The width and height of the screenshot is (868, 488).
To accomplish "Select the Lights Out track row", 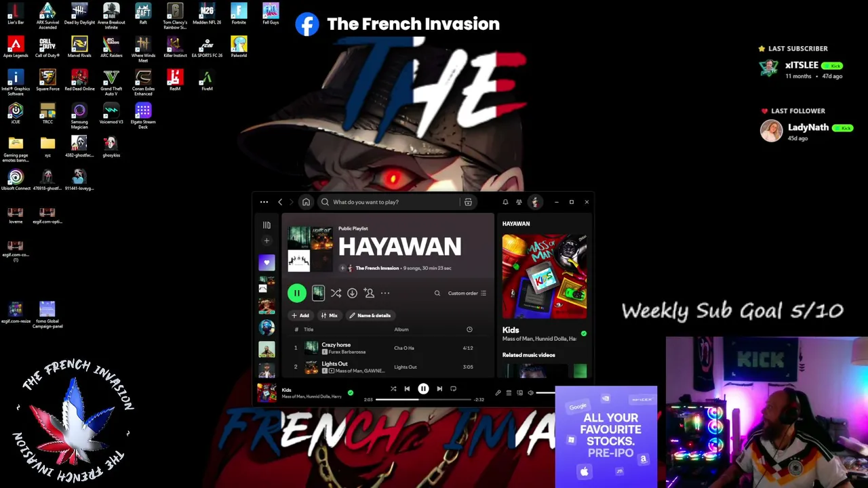I will 387,367.
